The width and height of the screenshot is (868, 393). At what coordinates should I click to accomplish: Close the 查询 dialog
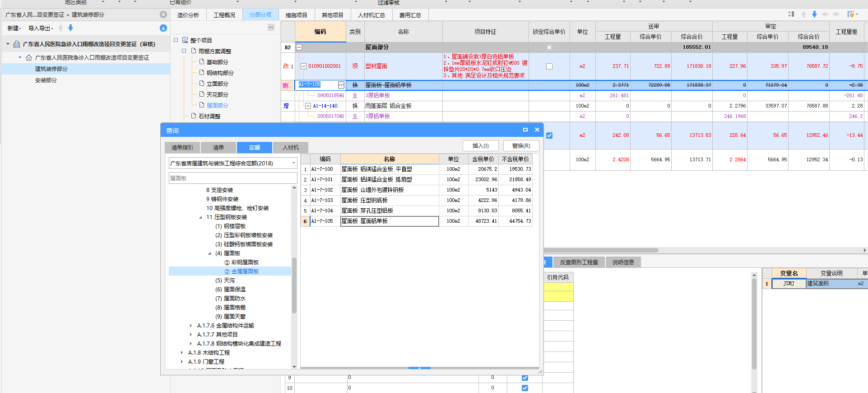point(537,130)
